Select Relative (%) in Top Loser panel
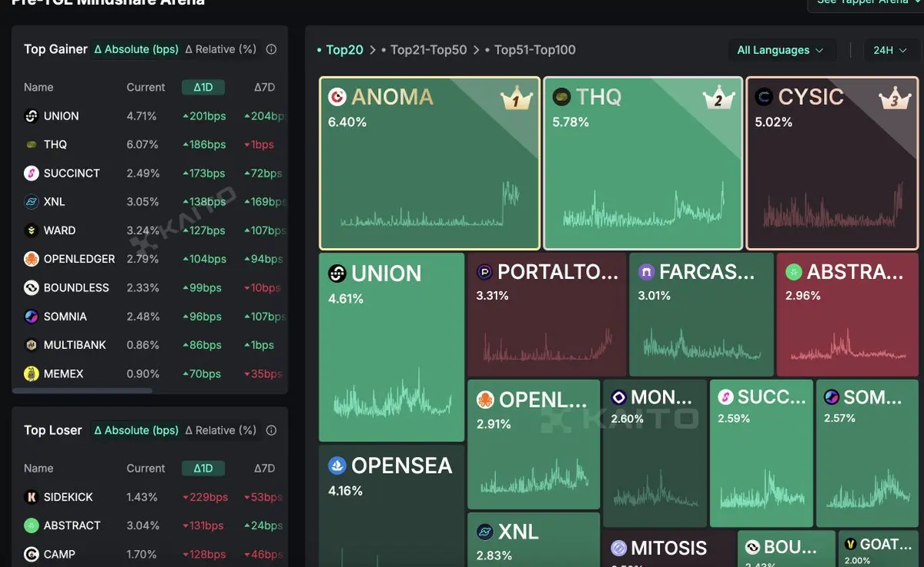Image resolution: width=924 pixels, height=567 pixels. 221,430
